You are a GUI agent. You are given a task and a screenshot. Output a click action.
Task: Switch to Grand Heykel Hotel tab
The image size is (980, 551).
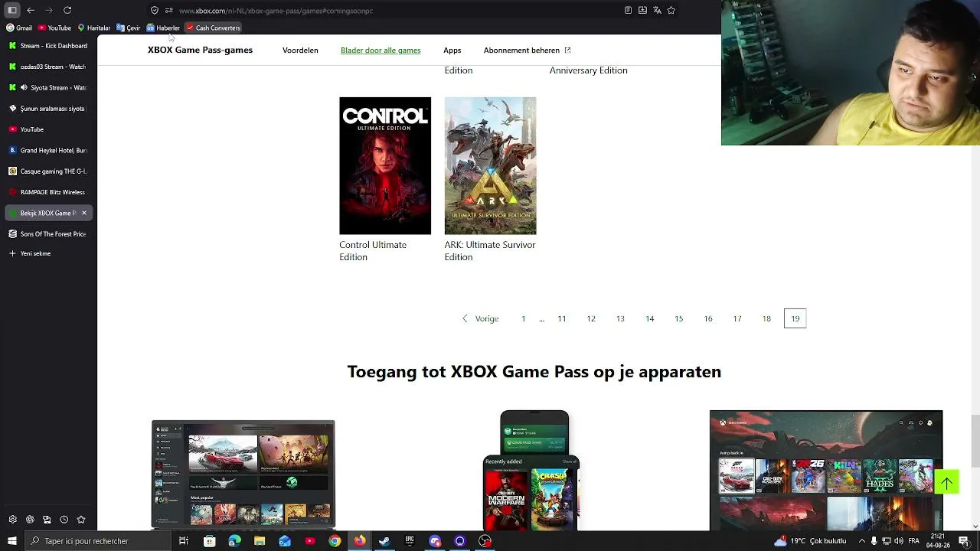click(48, 150)
